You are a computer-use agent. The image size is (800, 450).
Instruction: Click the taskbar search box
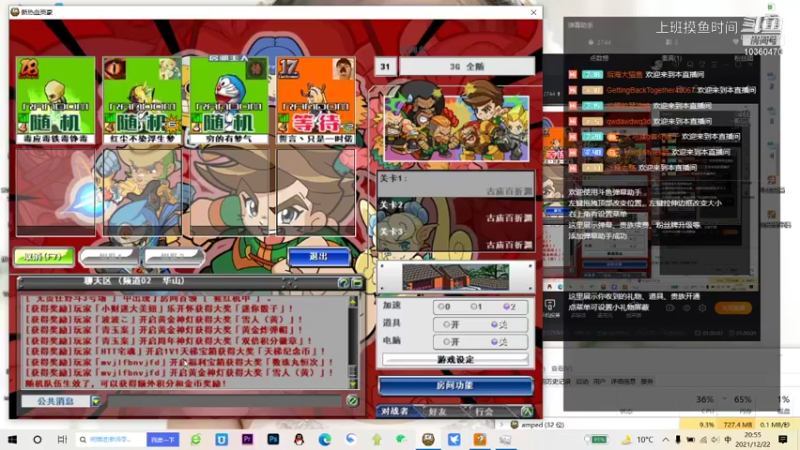pos(111,439)
